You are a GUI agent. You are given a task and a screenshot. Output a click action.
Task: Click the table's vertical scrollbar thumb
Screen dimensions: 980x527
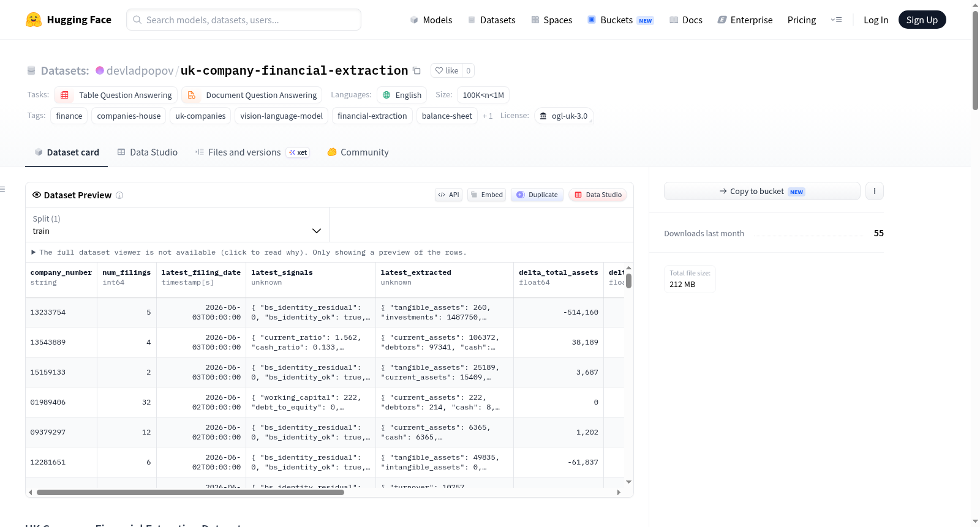click(628, 280)
